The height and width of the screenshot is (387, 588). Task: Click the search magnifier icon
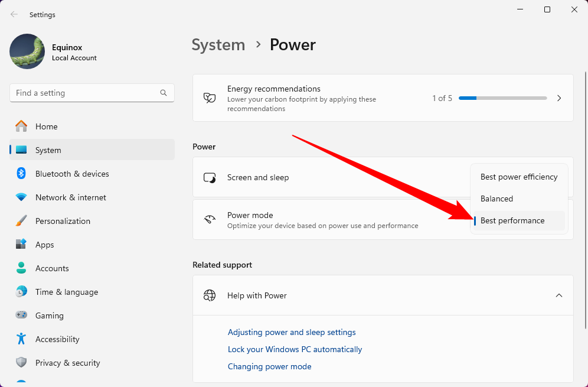click(164, 93)
